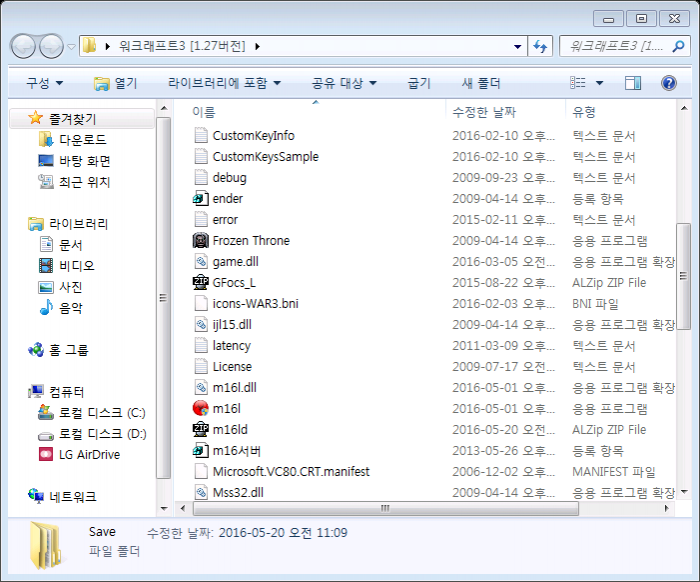Select 라이브러리 in navigation pane
Viewport: 700px width, 582px height.
coord(68,224)
